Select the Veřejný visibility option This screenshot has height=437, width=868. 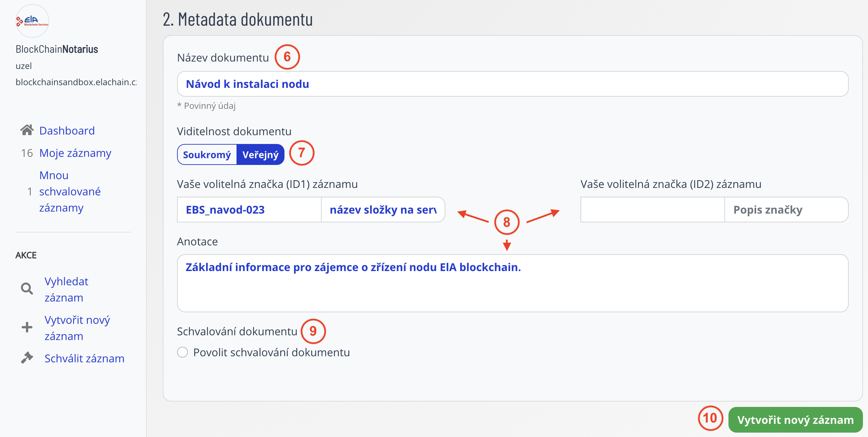260,155
